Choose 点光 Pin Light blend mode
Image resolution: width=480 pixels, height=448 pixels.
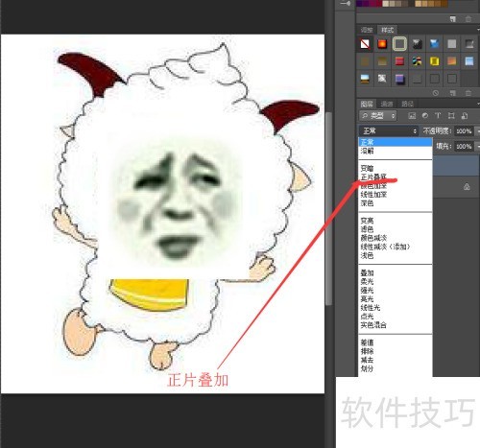(367, 317)
